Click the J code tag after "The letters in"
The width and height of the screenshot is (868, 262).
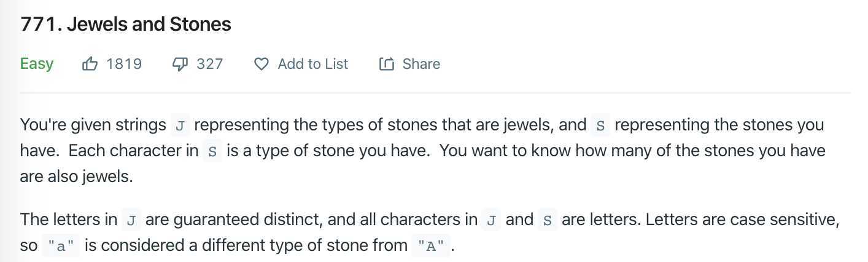point(131,220)
